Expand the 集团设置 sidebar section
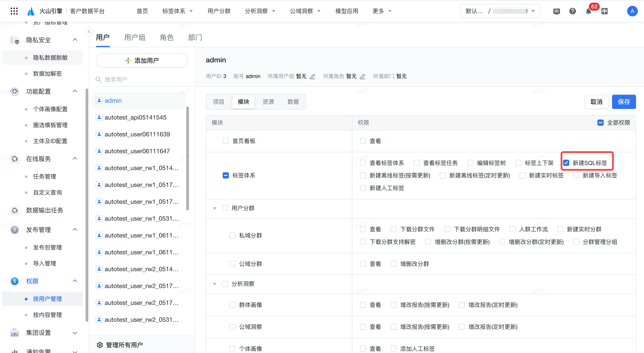Screen dimensions: 644x353 (75, 333)
